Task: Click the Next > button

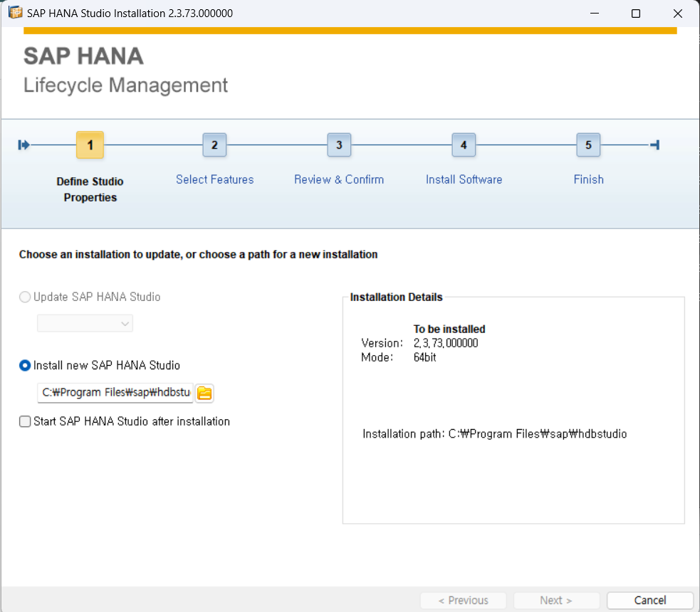Action: (556, 601)
